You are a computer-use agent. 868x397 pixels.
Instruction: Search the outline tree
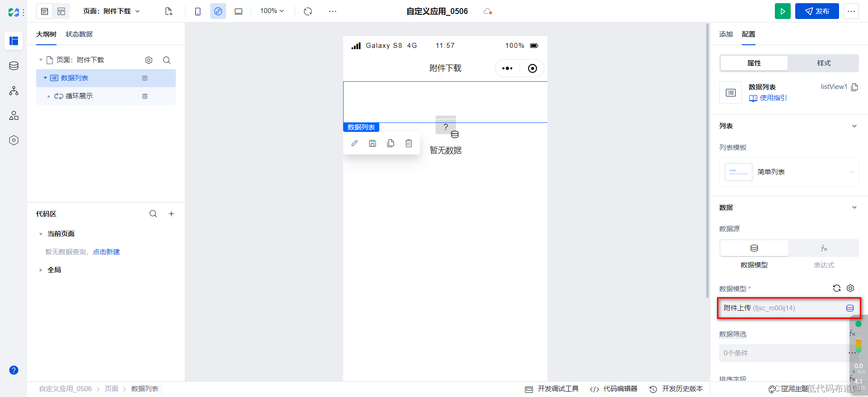pyautogui.click(x=167, y=60)
